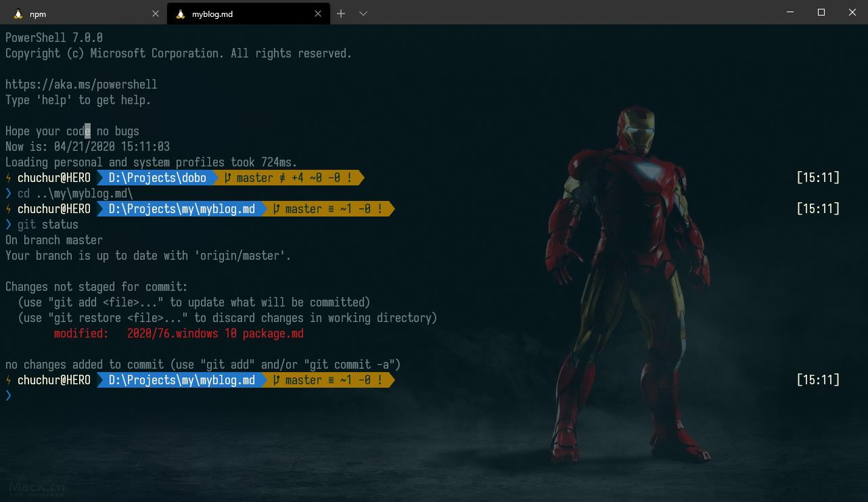This screenshot has width=868, height=502.
Task: Click the Linux penguin icon on npm tab
Action: click(18, 14)
